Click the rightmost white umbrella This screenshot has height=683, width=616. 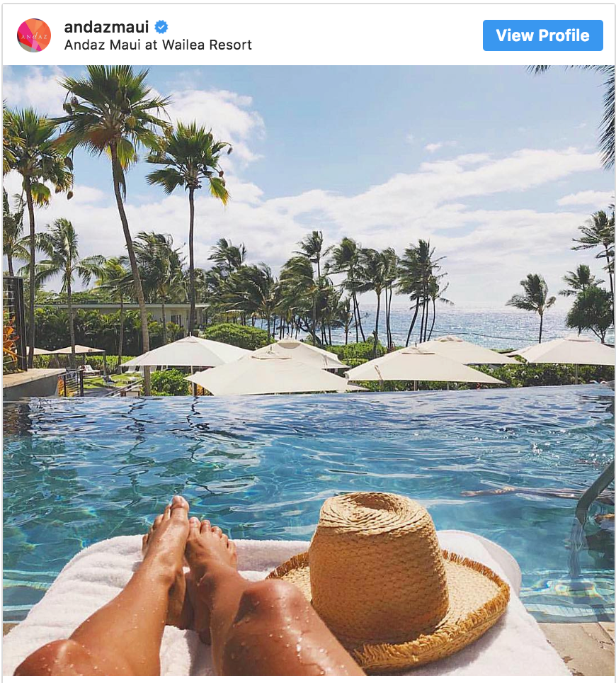(566, 351)
